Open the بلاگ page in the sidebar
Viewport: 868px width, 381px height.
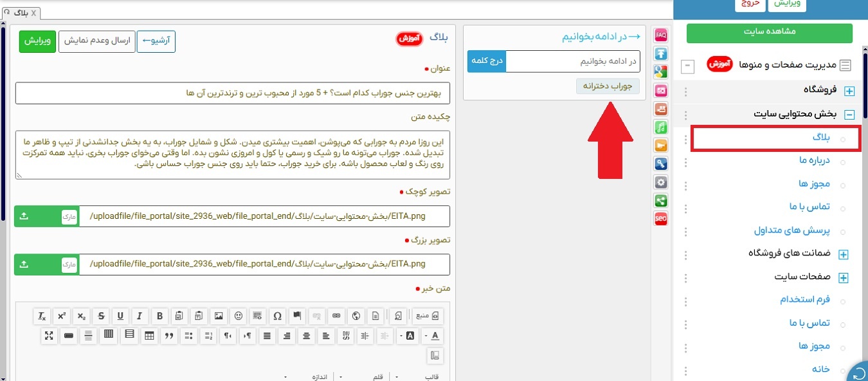[821, 138]
